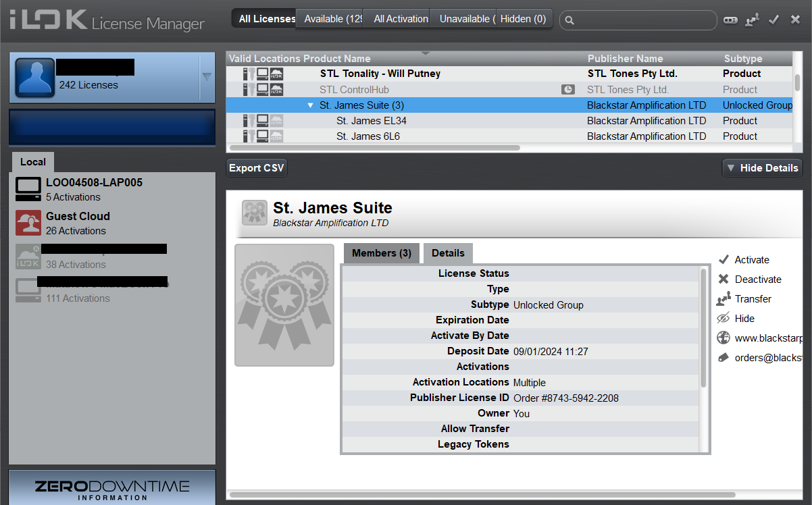Click sort arrow above Product Name column

click(x=425, y=53)
